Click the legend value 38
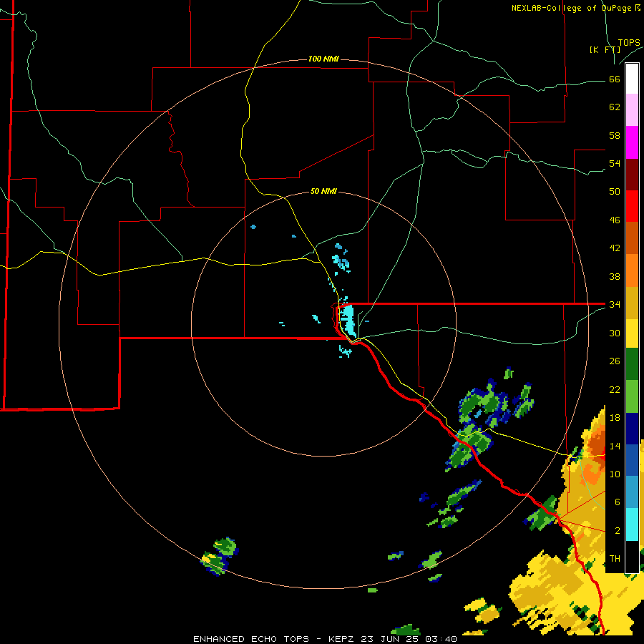Screen dimensions: 644x644 point(615,276)
